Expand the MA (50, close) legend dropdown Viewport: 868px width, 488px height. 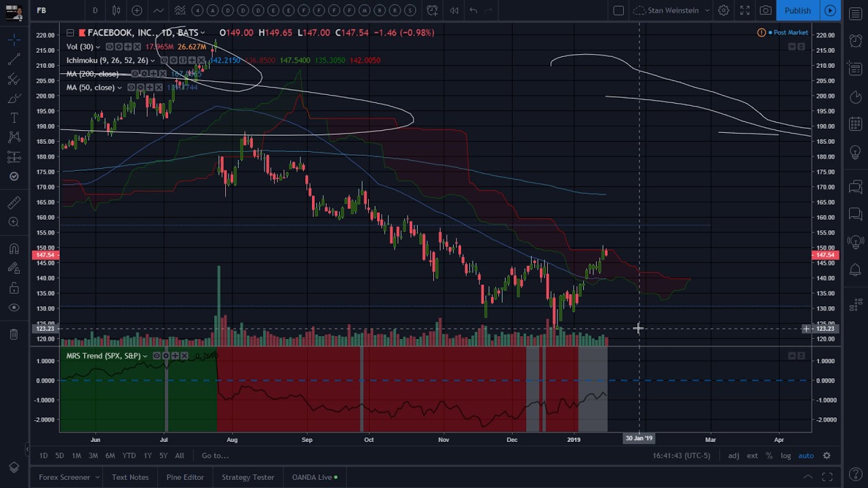point(119,87)
